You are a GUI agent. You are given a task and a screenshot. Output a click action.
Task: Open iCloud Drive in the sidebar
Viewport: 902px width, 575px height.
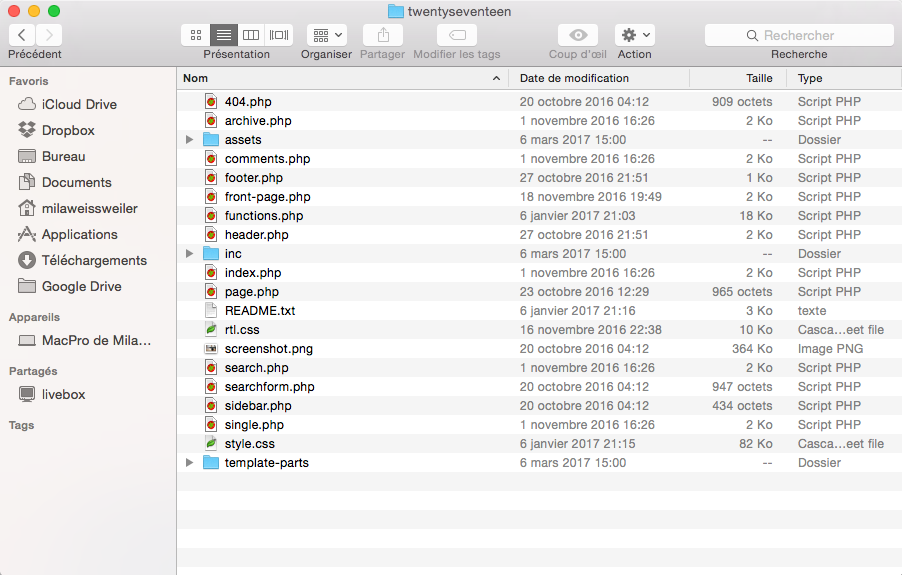[79, 104]
